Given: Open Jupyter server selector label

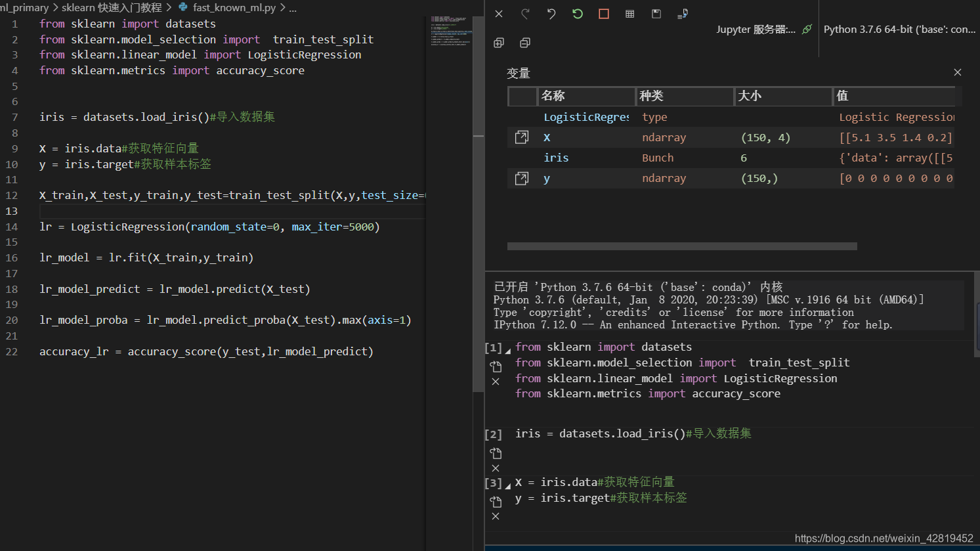Looking at the screenshot, I should [x=756, y=30].
